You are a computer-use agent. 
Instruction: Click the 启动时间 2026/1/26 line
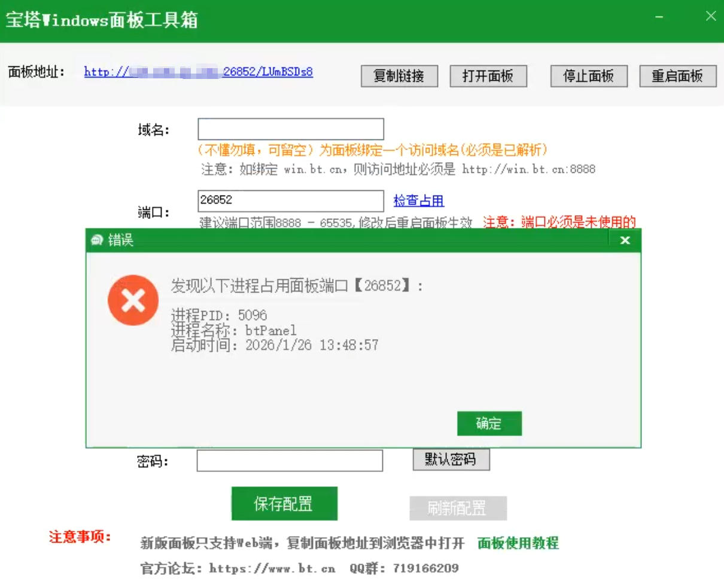tap(275, 345)
